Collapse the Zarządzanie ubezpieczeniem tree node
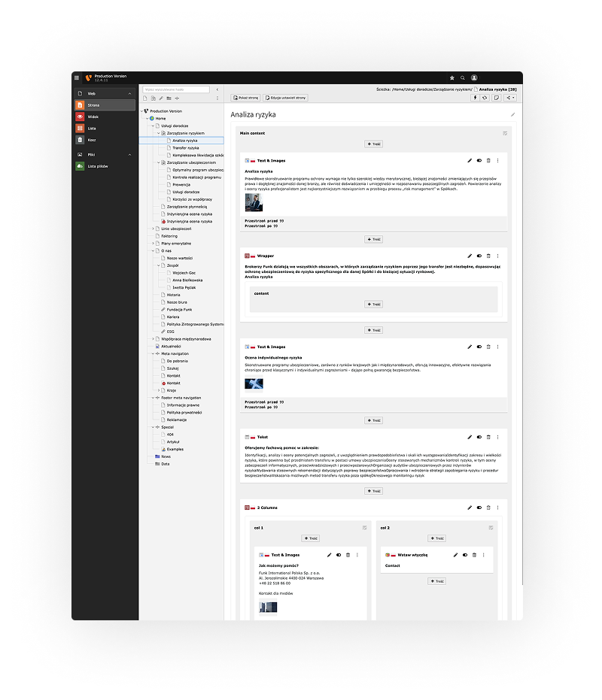602x700 pixels. point(159,162)
